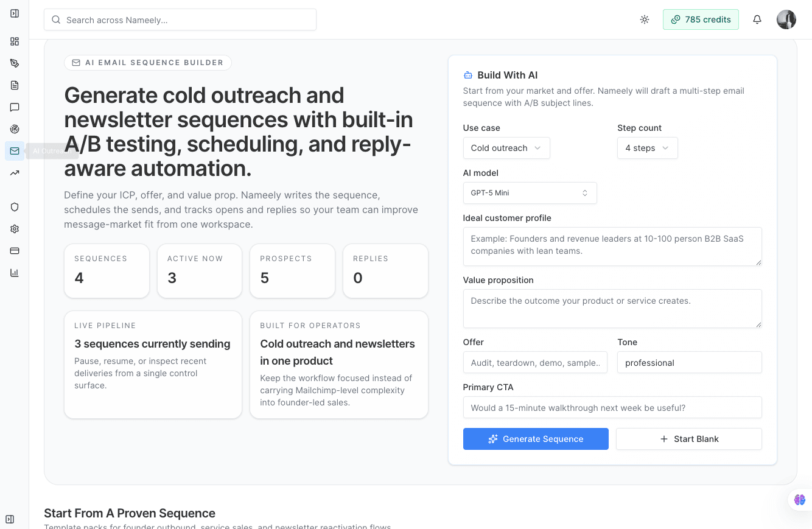Click the Generate Sequence button
This screenshot has height=529, width=812.
535,439
